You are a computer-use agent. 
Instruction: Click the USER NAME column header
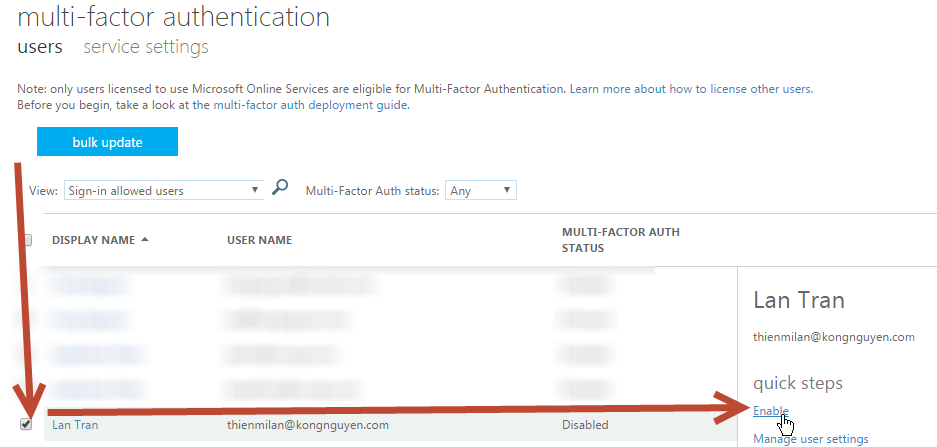tap(259, 240)
